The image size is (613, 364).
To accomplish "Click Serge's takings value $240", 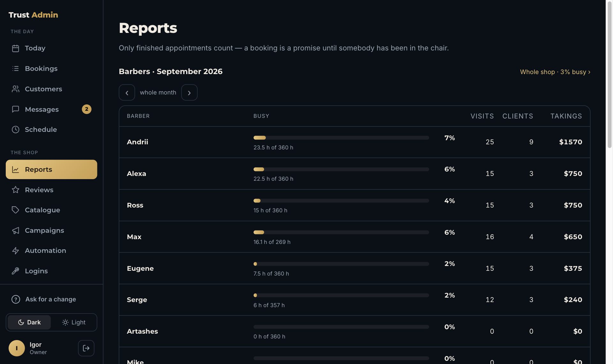I will pos(573,300).
